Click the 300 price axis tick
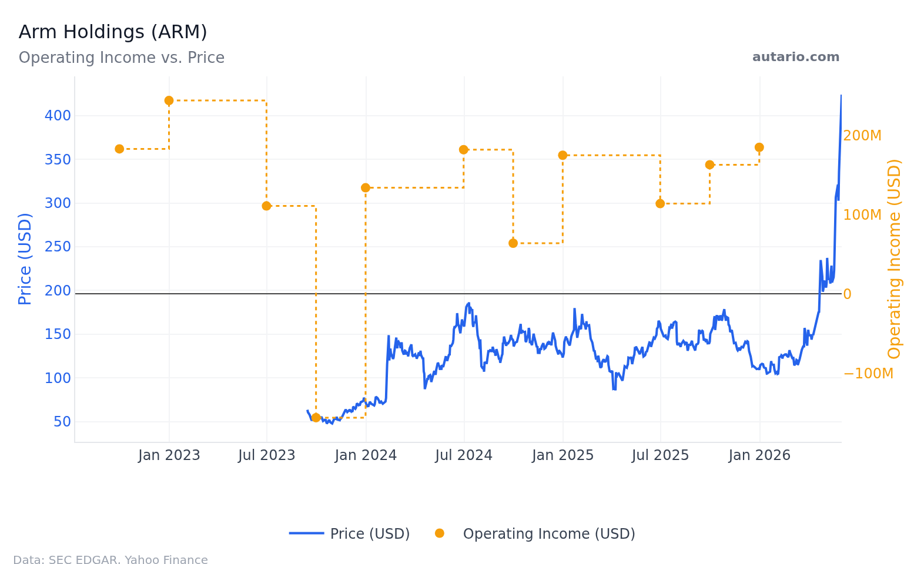The width and height of the screenshot is (924, 564). pos(58,203)
